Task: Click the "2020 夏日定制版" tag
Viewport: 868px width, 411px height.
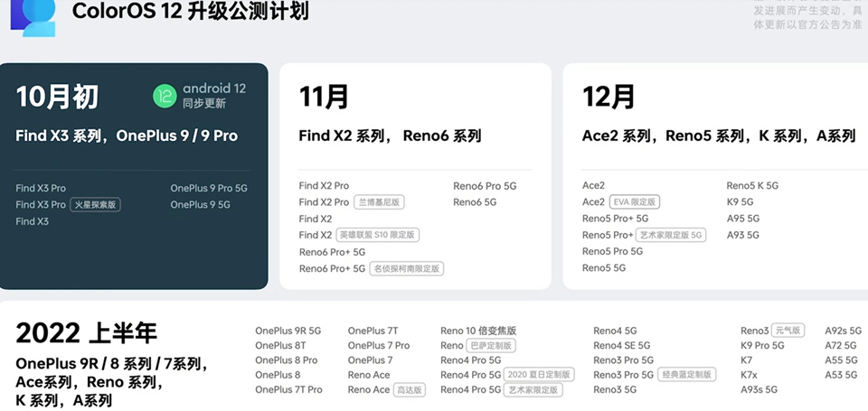Action: pyautogui.click(x=539, y=375)
